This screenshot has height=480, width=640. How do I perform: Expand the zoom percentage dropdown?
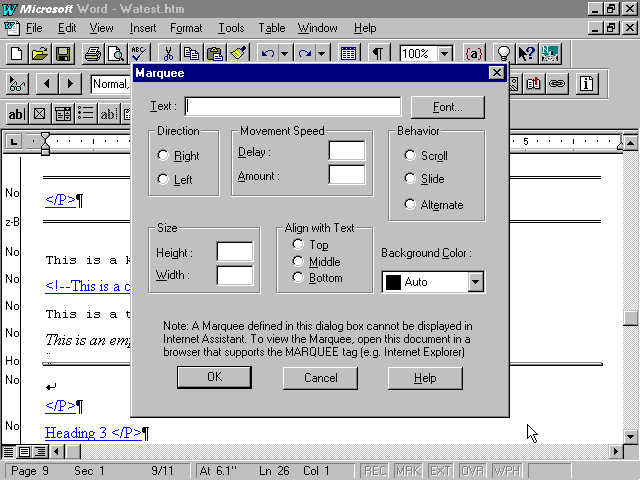click(451, 53)
